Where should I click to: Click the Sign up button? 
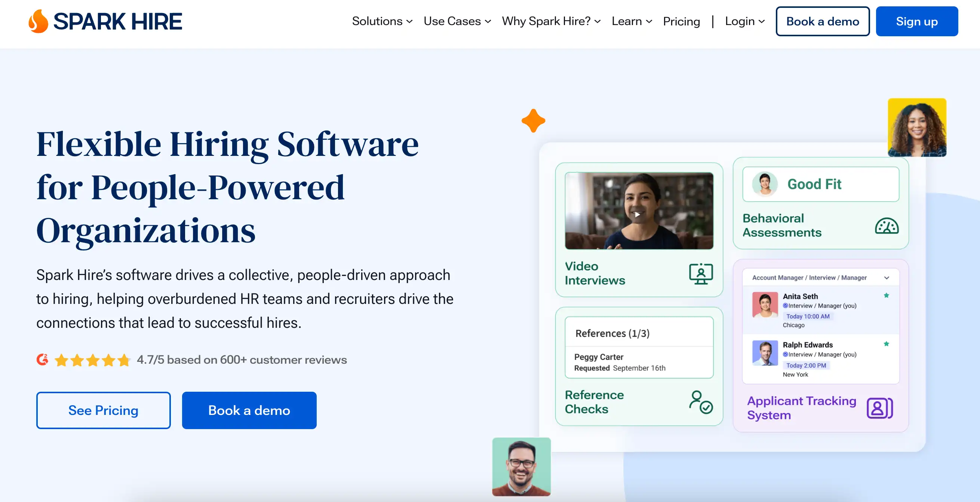916,21
